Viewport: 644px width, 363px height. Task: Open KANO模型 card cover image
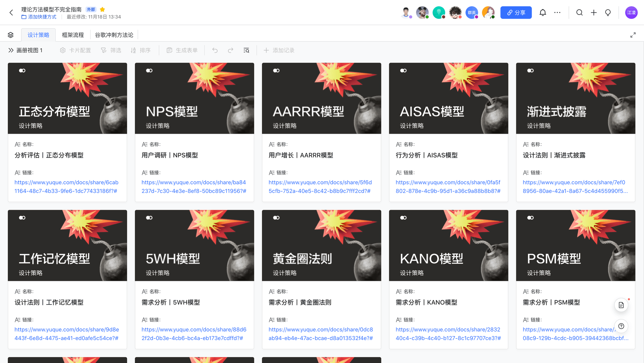pos(448,245)
